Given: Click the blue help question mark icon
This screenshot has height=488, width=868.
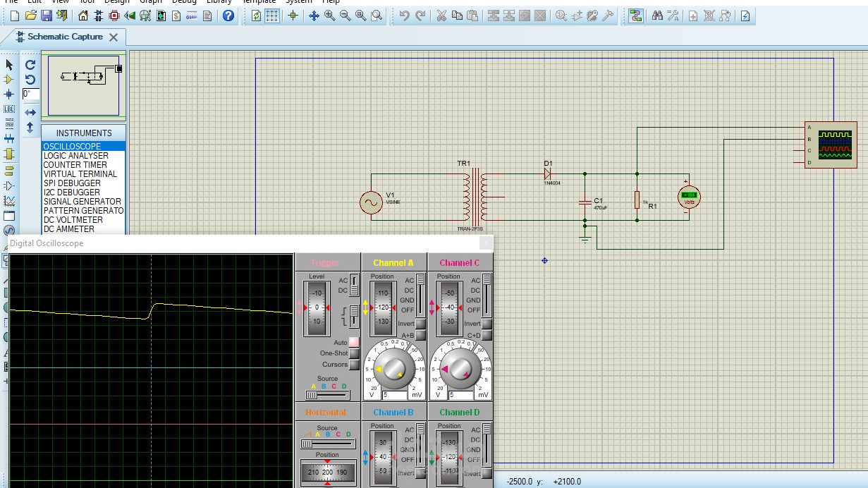Looking at the screenshot, I should pyautogui.click(x=228, y=16).
